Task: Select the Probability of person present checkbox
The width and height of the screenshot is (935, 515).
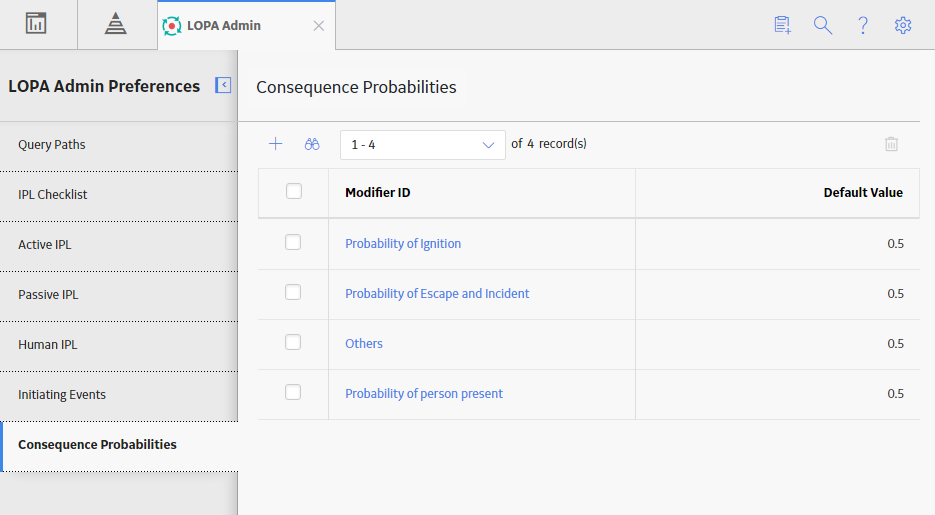Action: tap(293, 392)
